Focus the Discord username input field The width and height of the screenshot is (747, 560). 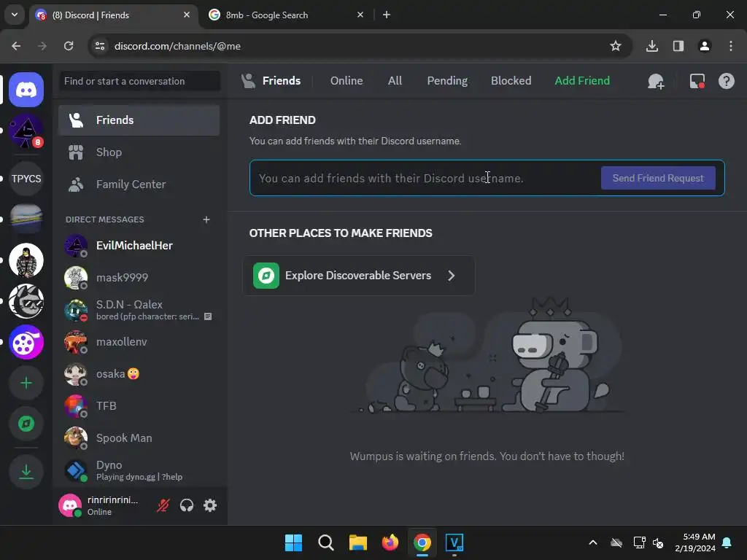[x=424, y=178]
